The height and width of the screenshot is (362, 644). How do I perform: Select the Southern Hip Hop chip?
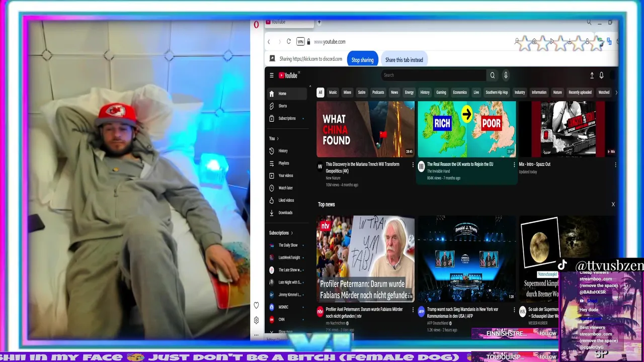(x=497, y=93)
